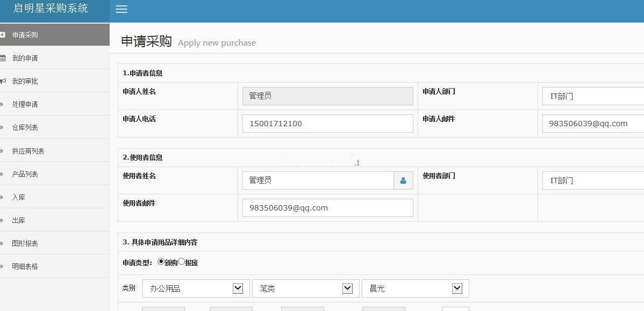The width and height of the screenshot is (644, 311).
Task: Select the 报废 radio button
Action: [x=181, y=262]
